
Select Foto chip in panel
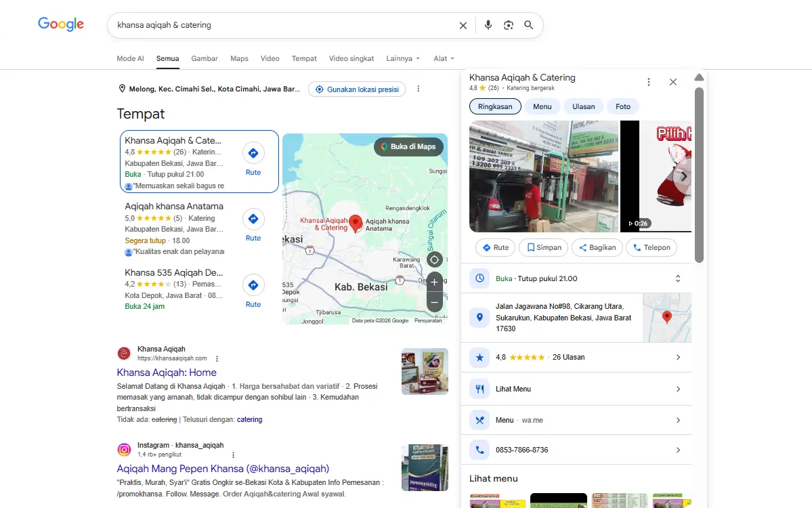623,106
